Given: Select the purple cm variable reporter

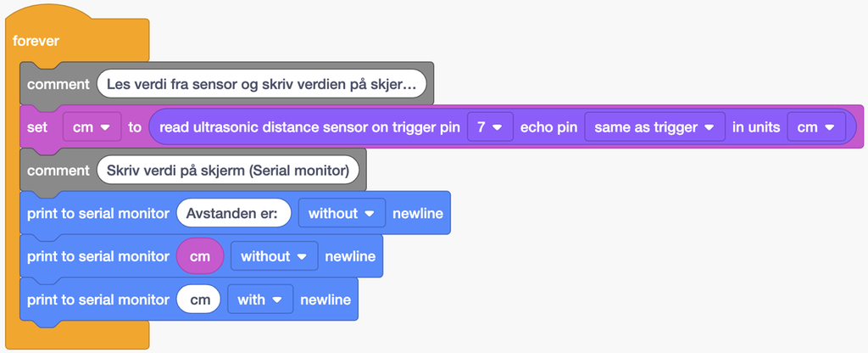Looking at the screenshot, I should [x=200, y=256].
